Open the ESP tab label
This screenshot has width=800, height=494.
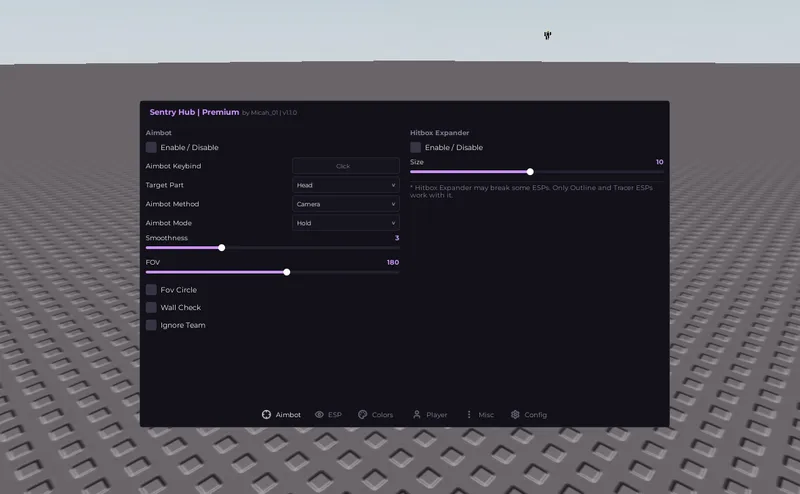click(335, 415)
